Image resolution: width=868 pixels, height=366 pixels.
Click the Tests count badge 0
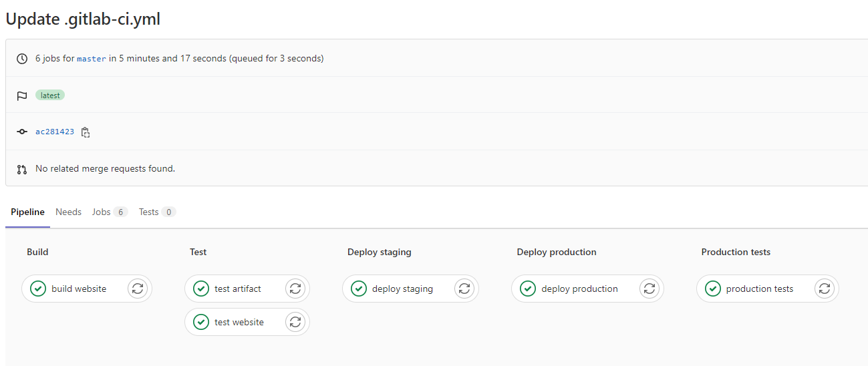168,212
